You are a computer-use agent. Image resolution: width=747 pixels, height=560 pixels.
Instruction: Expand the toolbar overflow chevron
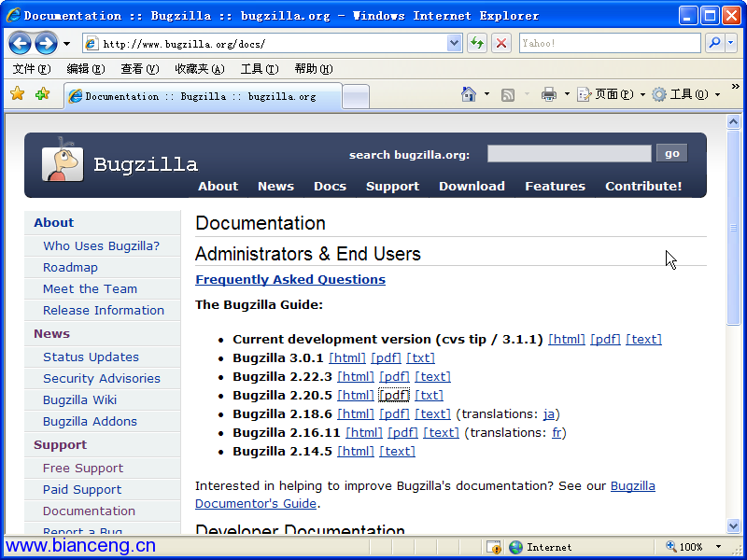click(x=735, y=87)
